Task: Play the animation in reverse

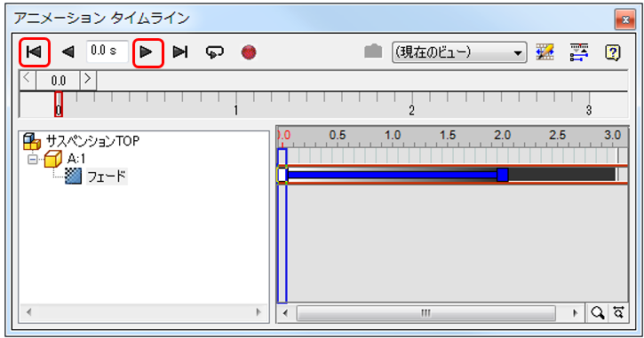Action: click(x=68, y=52)
